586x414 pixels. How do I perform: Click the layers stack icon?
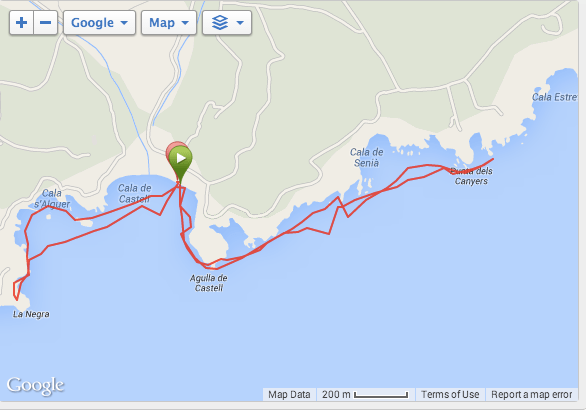tap(220, 23)
